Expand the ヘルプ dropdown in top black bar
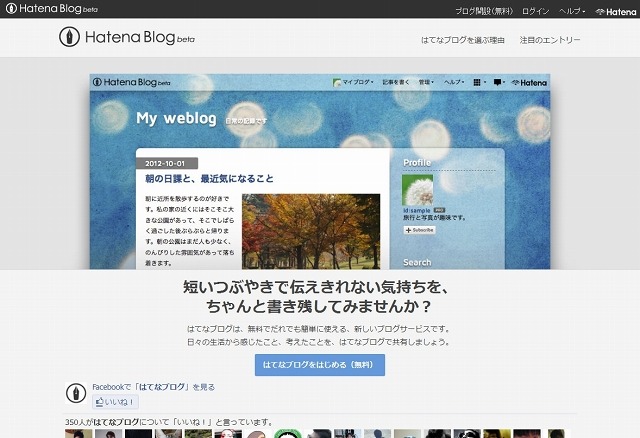 click(x=572, y=11)
